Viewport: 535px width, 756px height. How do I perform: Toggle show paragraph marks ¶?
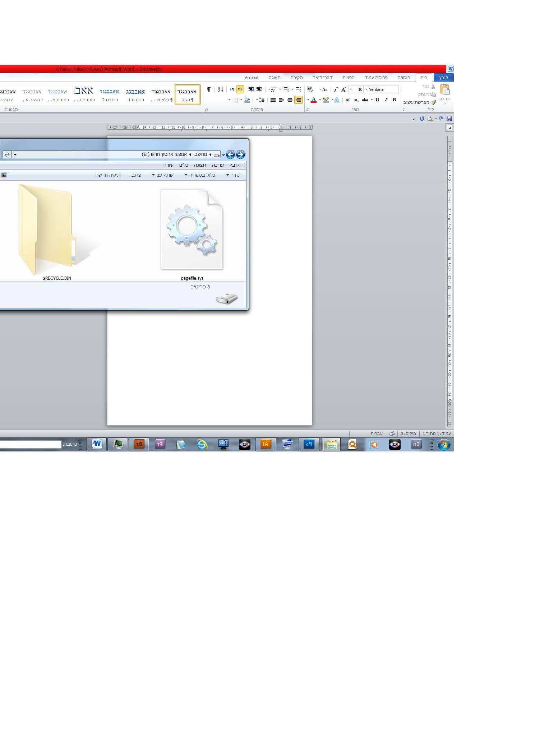208,89
